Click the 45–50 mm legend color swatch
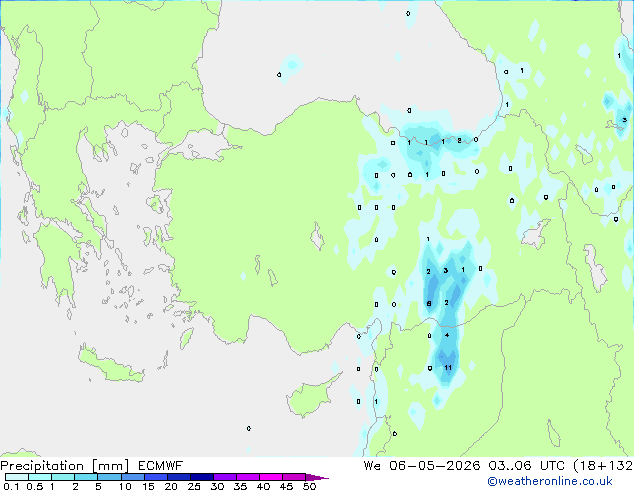Viewport: 634px width, 490px height. 294,477
